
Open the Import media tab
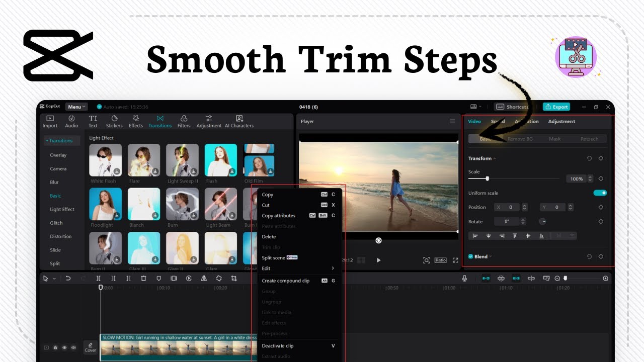pos(50,122)
